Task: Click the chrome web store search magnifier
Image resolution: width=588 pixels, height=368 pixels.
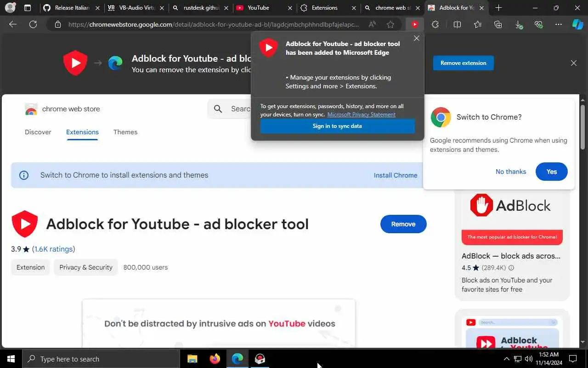Action: point(218,109)
